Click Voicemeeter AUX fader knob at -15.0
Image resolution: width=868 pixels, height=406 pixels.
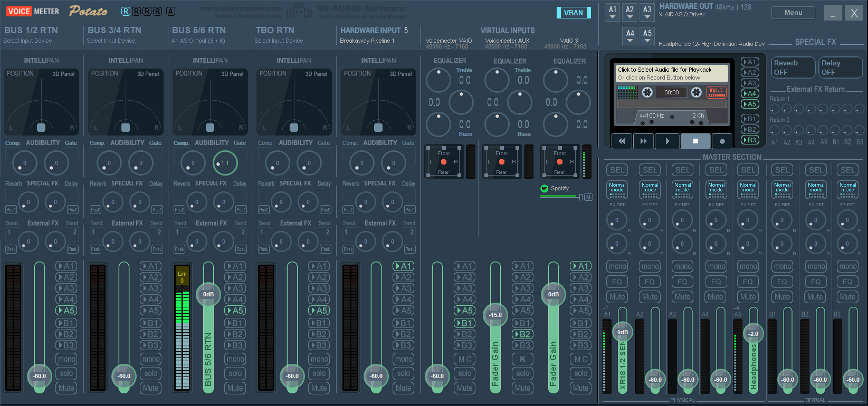tap(495, 315)
